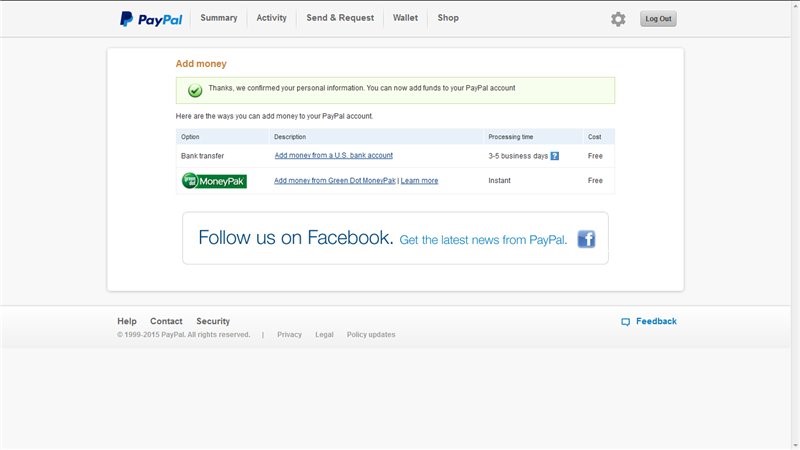Click the Feedback speech bubble icon

tap(625, 322)
